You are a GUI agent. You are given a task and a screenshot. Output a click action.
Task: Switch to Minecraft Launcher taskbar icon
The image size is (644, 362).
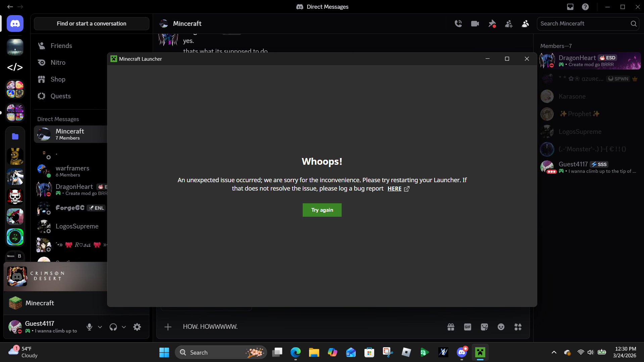(480, 353)
